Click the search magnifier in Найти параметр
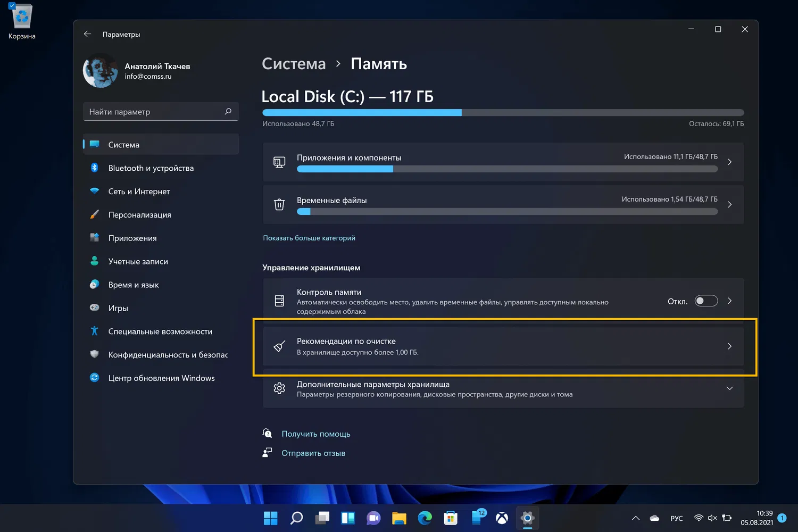The image size is (798, 532). [228, 112]
